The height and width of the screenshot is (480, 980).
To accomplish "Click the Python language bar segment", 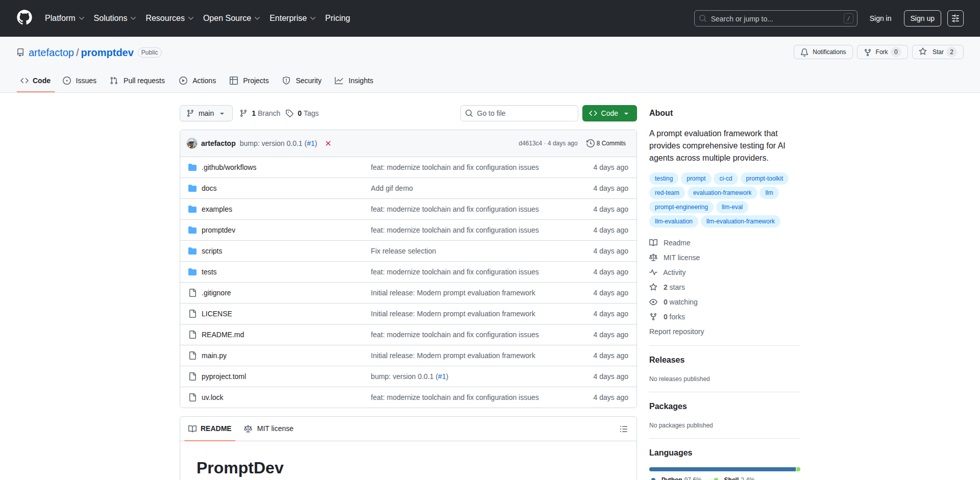I will [x=723, y=469].
